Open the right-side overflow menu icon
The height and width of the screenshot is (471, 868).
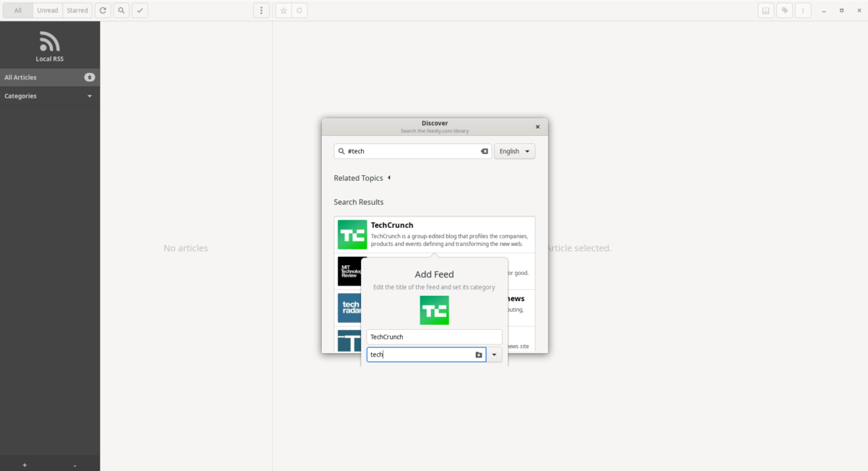tap(803, 11)
